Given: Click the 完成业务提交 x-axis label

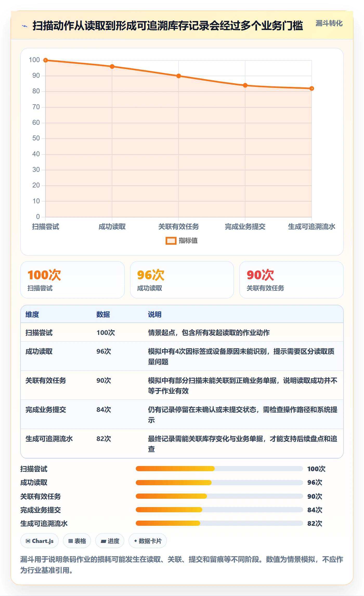Looking at the screenshot, I should pos(245,227).
